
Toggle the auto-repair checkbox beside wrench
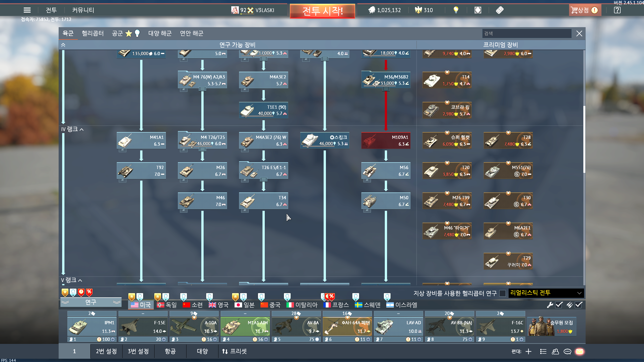pos(559,305)
